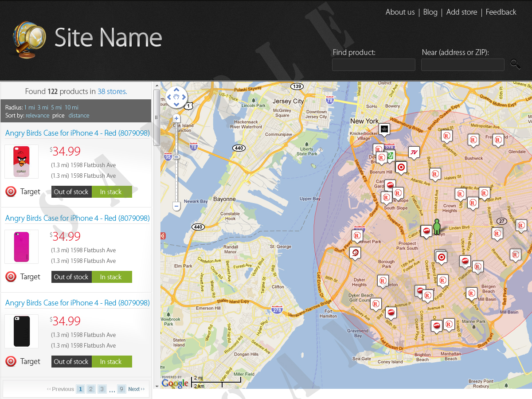Open the pink case thumbnail

point(22,246)
